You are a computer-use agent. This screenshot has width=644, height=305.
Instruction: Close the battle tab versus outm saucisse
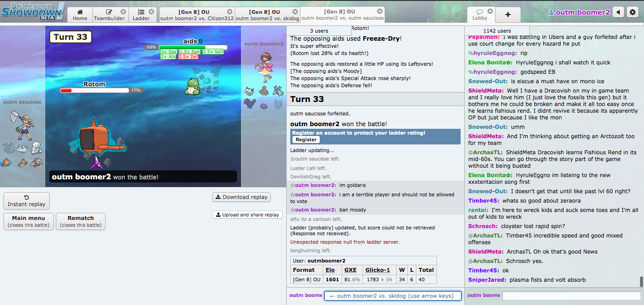(380, 11)
